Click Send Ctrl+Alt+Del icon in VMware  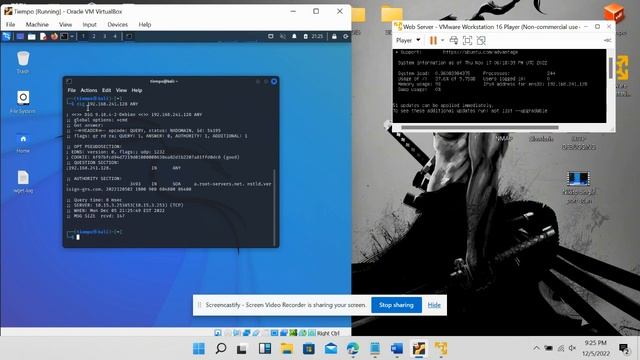tap(453, 40)
